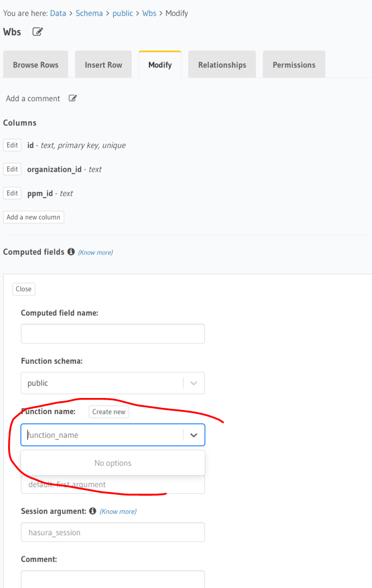Click the info icon next to Computed fields
Image resolution: width=372 pixels, height=588 pixels.
click(x=71, y=252)
